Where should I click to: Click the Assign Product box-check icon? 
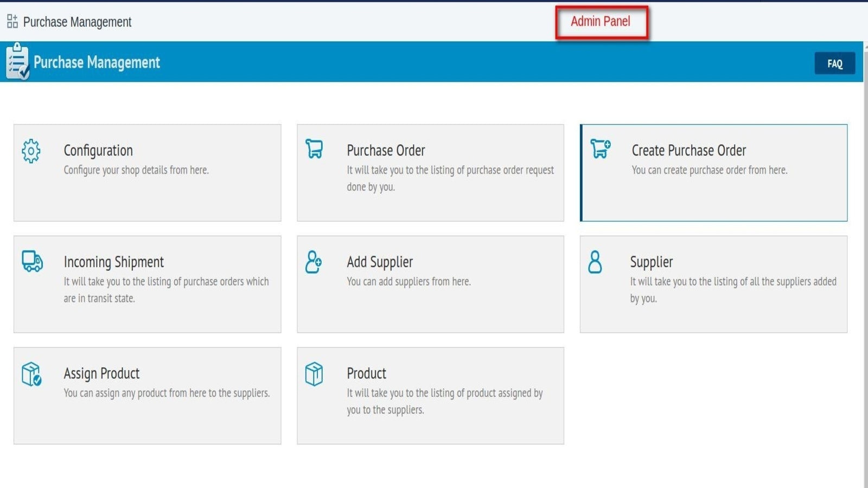31,374
